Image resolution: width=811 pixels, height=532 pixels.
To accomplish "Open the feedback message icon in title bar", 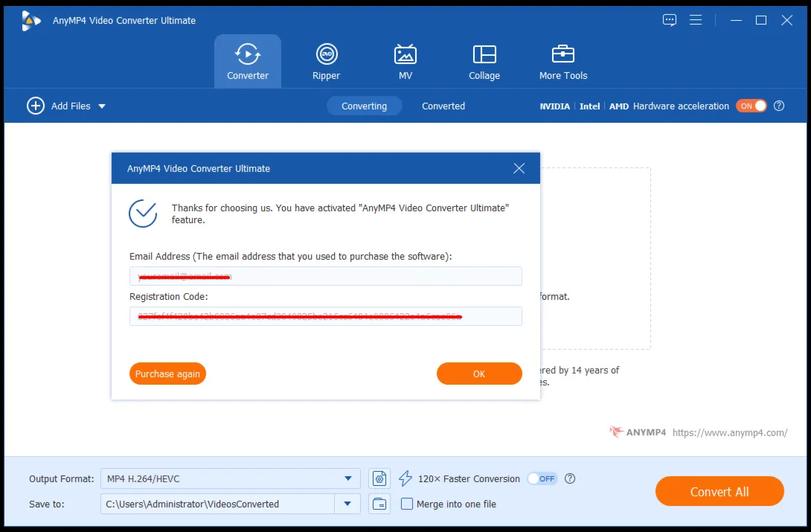I will pyautogui.click(x=670, y=20).
